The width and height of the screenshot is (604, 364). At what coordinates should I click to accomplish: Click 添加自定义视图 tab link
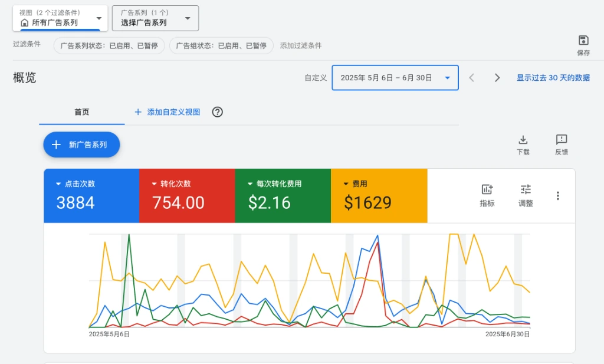pyautogui.click(x=167, y=112)
